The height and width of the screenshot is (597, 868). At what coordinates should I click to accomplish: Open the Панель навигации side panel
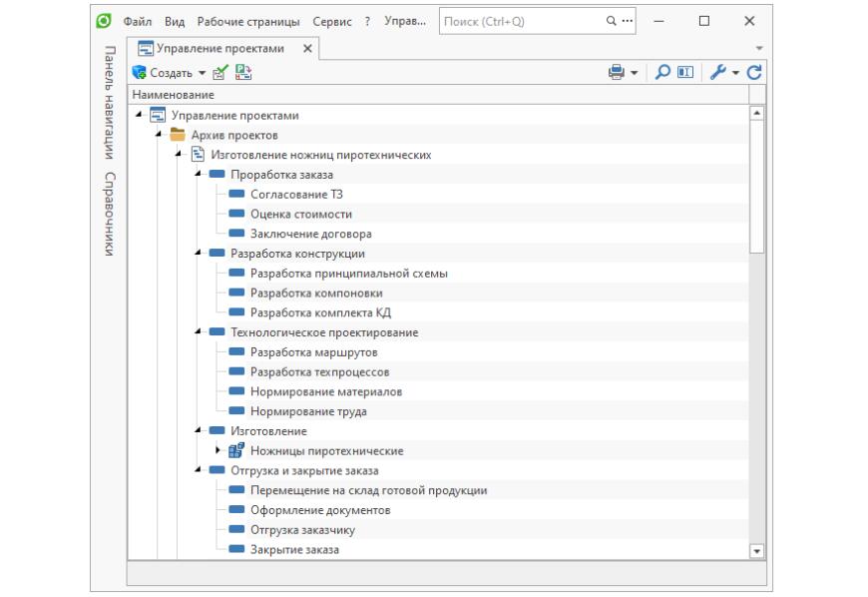[x=109, y=100]
